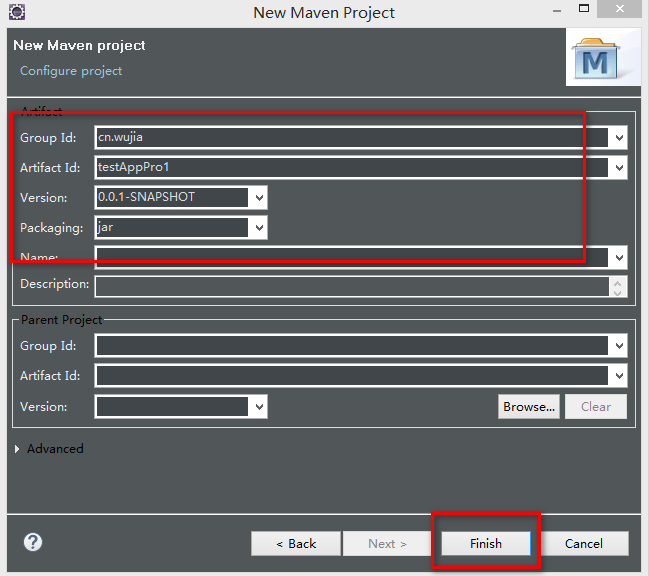Open the Artifact Group Id dropdown arrow
The width and height of the screenshot is (649, 576).
coord(619,138)
